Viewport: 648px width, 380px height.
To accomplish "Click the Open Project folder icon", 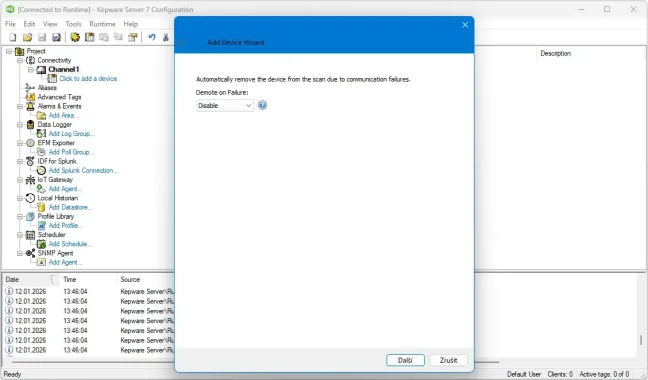I will point(27,38).
